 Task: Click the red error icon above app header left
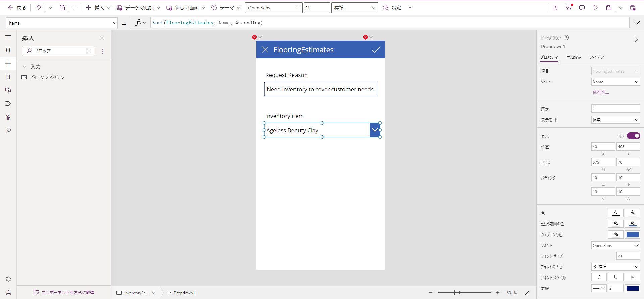(x=254, y=37)
